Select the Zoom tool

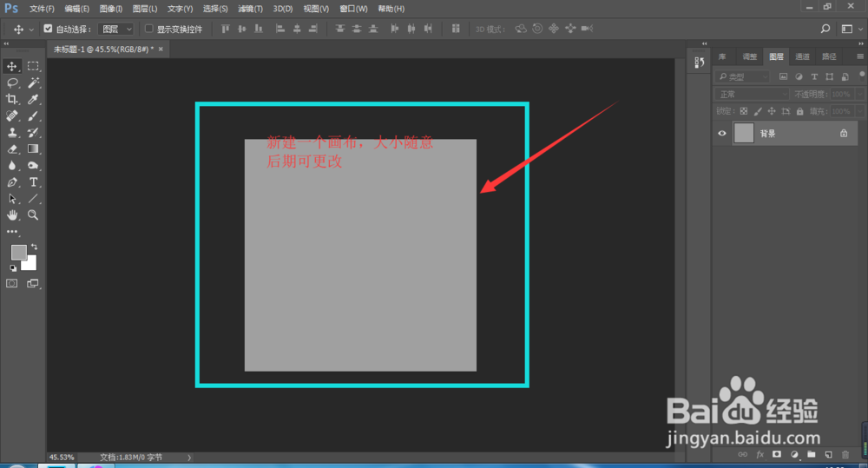point(33,215)
